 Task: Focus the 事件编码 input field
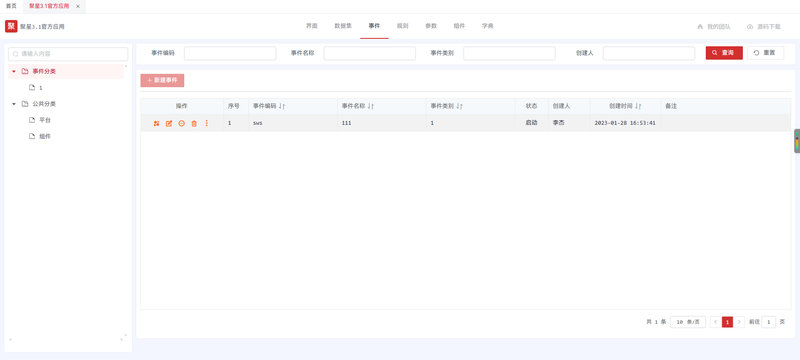pyautogui.click(x=230, y=53)
